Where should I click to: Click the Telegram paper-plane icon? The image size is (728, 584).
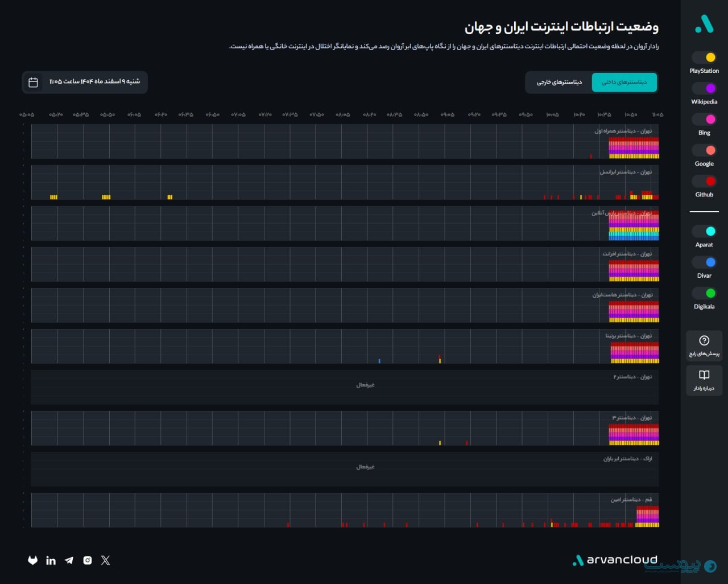(69, 561)
